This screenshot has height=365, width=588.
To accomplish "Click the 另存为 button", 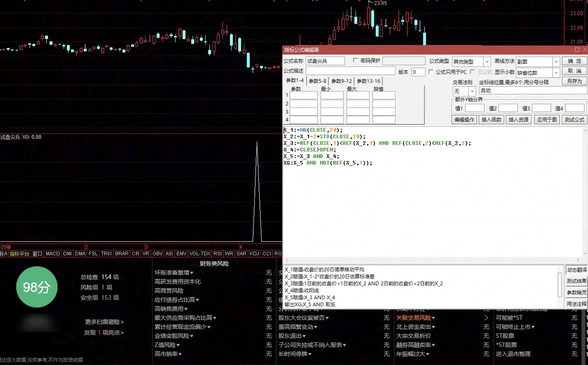I will click(x=574, y=81).
